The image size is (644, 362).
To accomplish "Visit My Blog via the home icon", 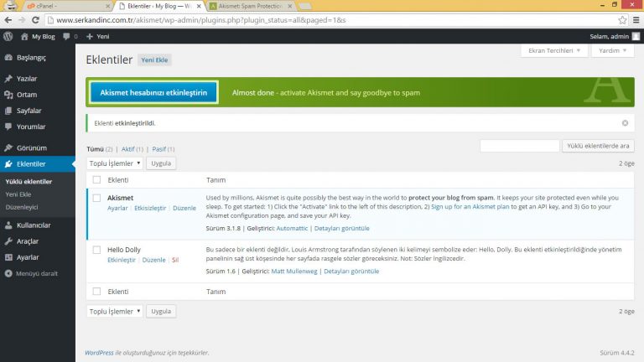I will point(24,36).
